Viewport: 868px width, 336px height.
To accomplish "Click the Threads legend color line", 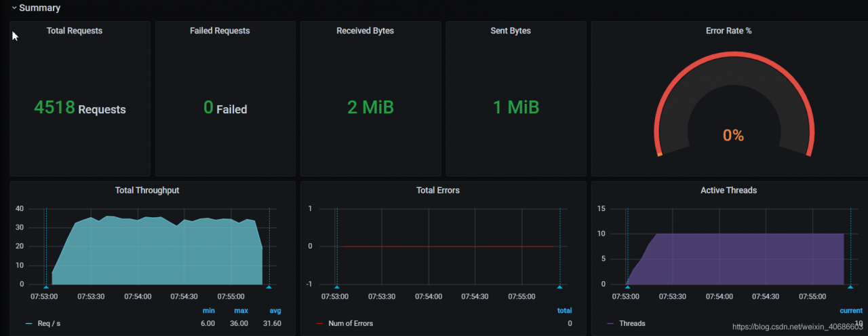I will pyautogui.click(x=611, y=323).
